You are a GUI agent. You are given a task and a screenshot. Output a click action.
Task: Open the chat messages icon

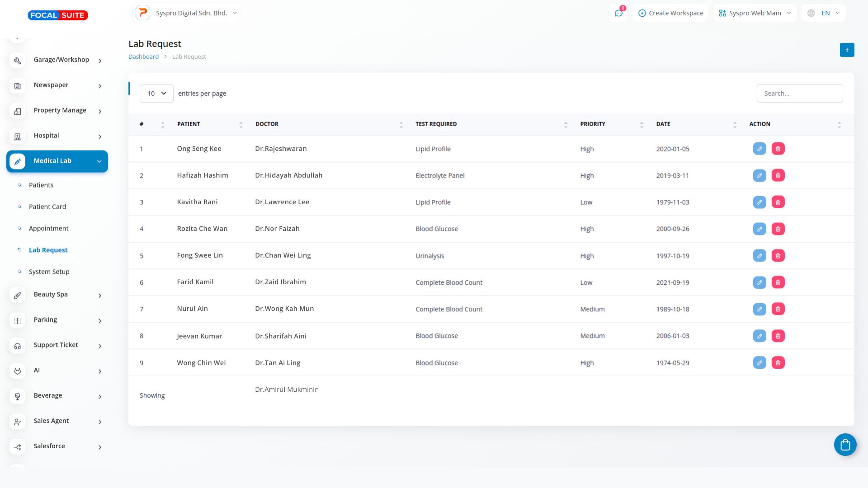[x=618, y=13]
